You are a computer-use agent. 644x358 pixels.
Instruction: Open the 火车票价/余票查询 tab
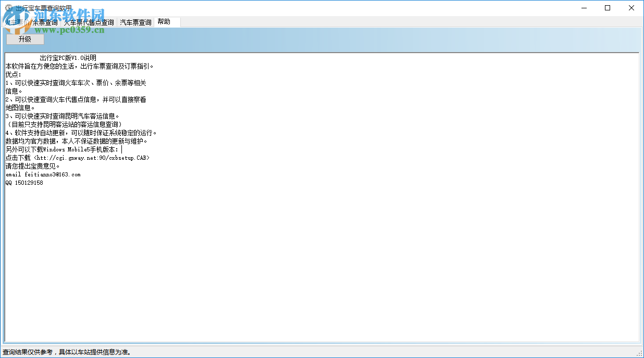coord(31,22)
